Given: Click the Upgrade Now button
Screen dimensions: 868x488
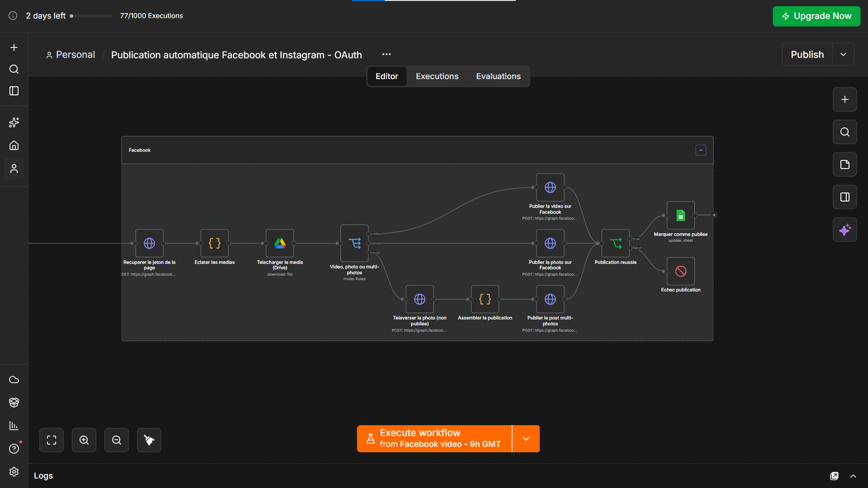Looking at the screenshot, I should [x=816, y=16].
